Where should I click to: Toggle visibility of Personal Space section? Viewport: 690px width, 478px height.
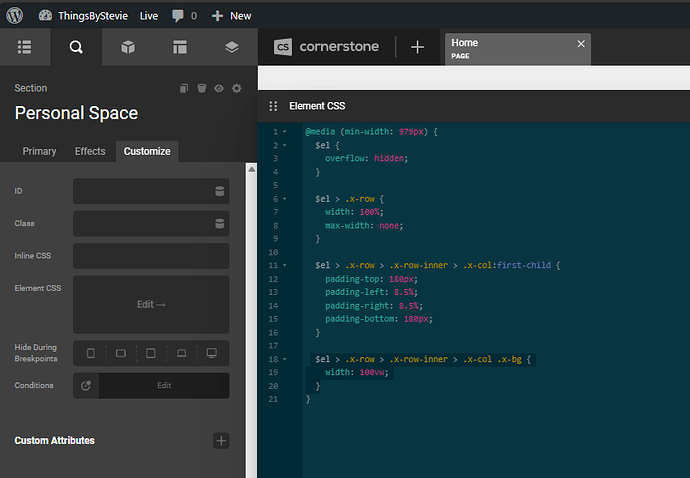pos(219,88)
